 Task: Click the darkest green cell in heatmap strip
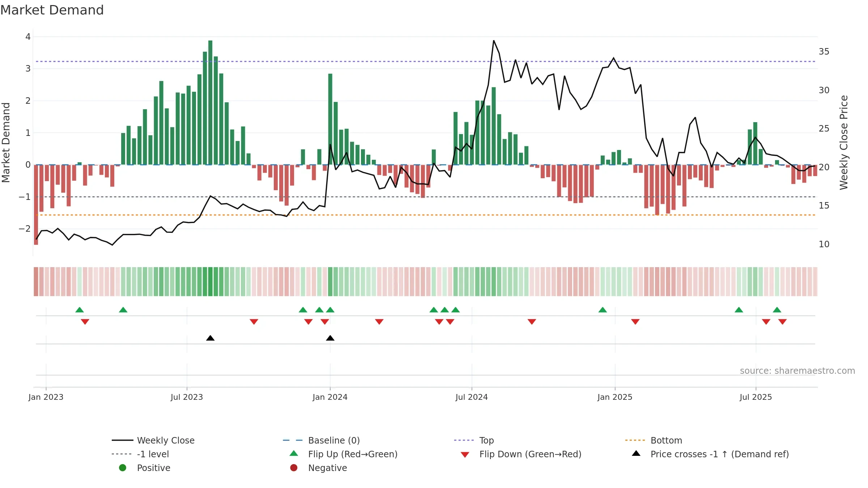(210, 282)
